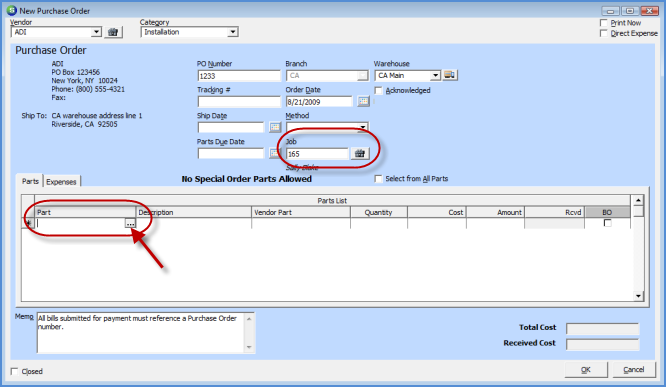Click the Cost column header
Screen dimensions: 666x387
437,212
